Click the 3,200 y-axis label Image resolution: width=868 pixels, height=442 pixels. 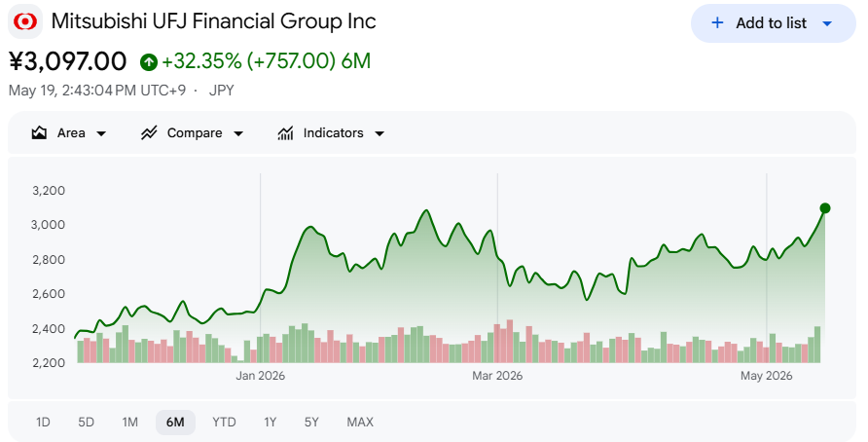(x=49, y=191)
